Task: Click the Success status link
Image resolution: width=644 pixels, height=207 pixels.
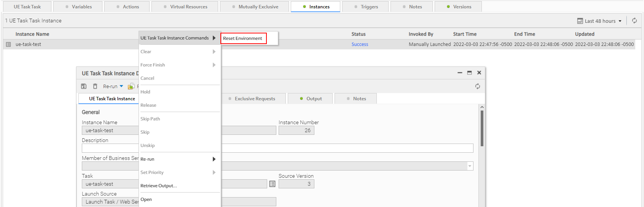Action: (360, 44)
